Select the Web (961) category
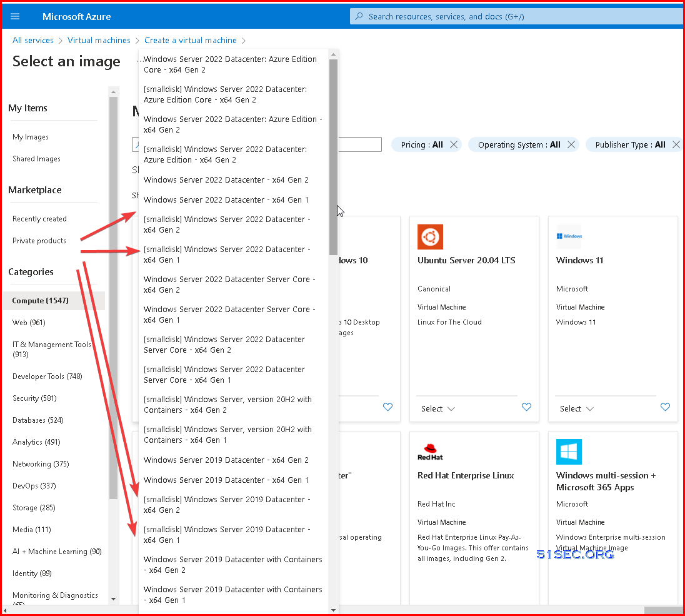Viewport: 685px width, 616px height. point(29,323)
